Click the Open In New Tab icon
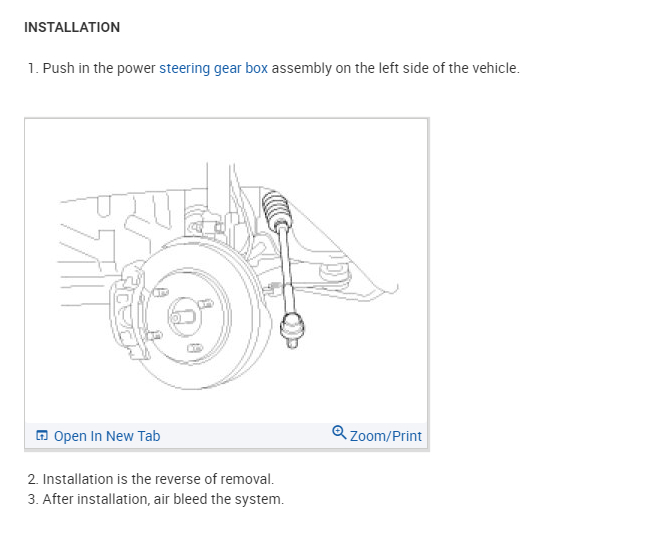Screen dimensions: 667x536 coord(42,436)
